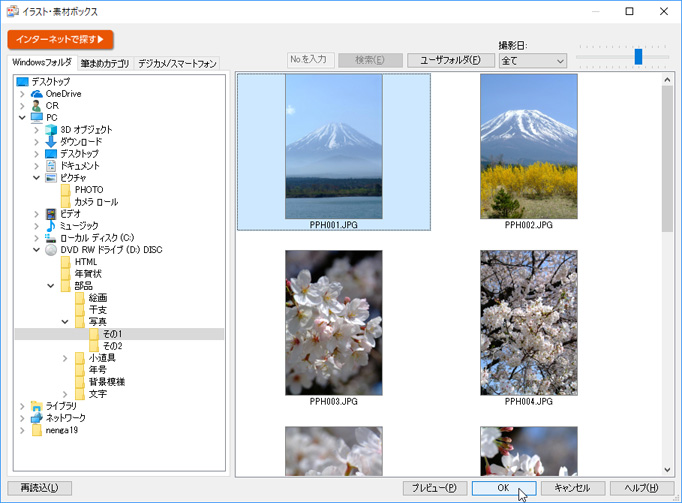Select the PC computer icon
The image size is (682, 503).
tap(37, 118)
